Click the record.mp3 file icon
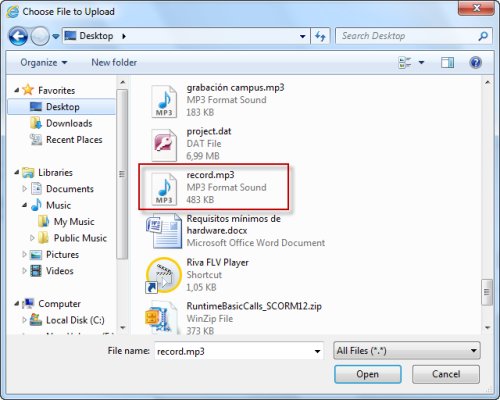Screen dimensions: 500x400 point(164,189)
